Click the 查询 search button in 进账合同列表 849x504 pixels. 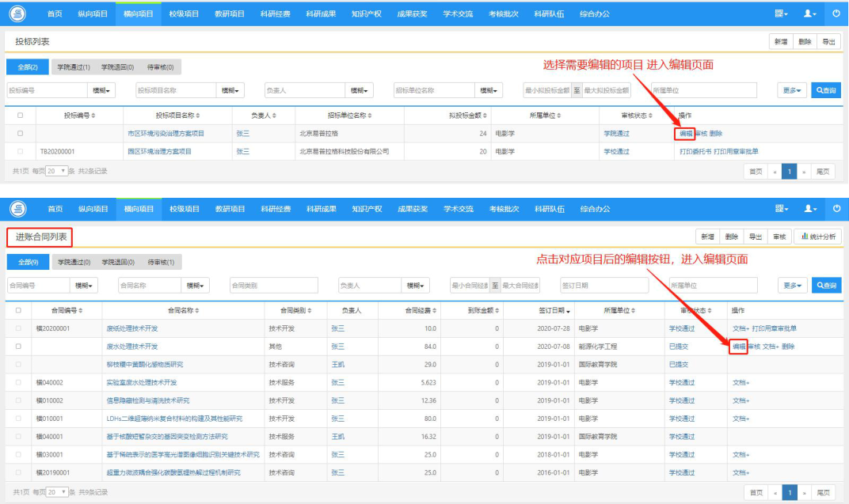[x=826, y=285]
